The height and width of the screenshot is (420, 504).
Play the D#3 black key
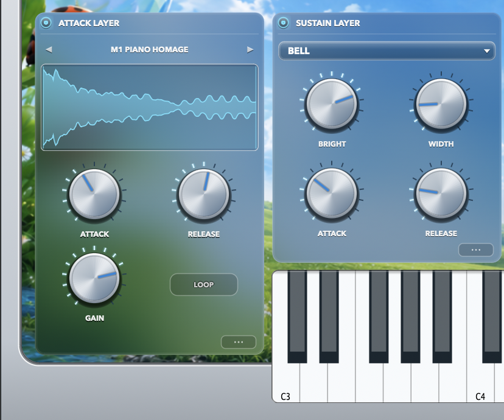pos(329,317)
